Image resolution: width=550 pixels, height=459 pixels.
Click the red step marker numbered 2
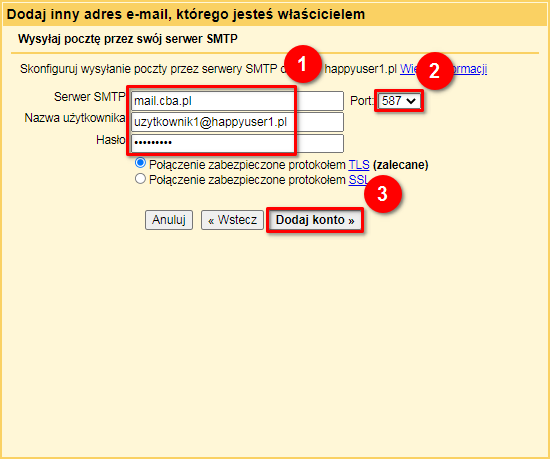click(435, 71)
